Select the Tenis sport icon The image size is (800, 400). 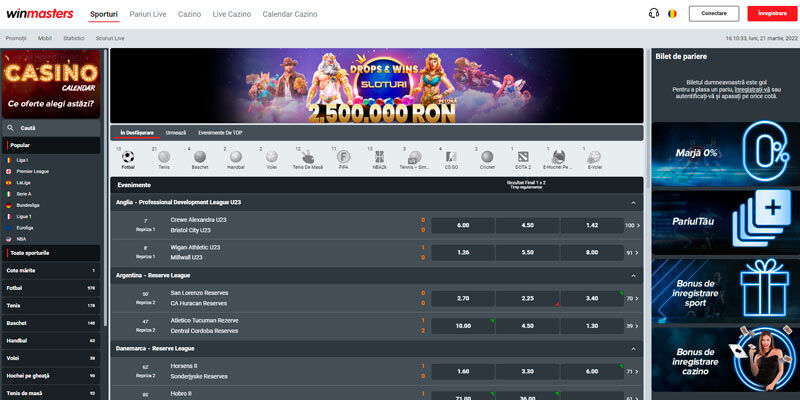[x=164, y=157]
